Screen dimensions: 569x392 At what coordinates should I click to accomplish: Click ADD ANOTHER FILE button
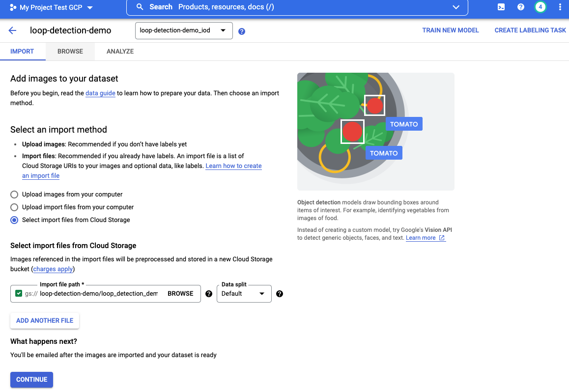coord(45,321)
